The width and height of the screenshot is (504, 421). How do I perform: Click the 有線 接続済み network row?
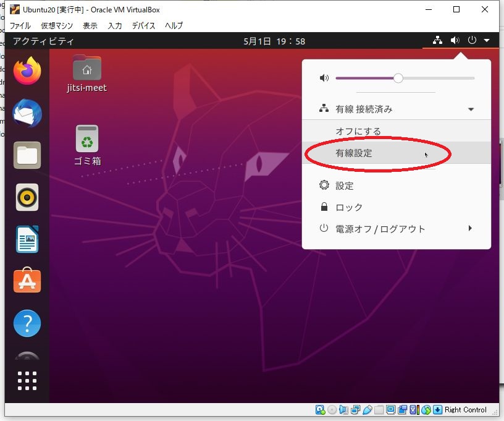click(397, 109)
